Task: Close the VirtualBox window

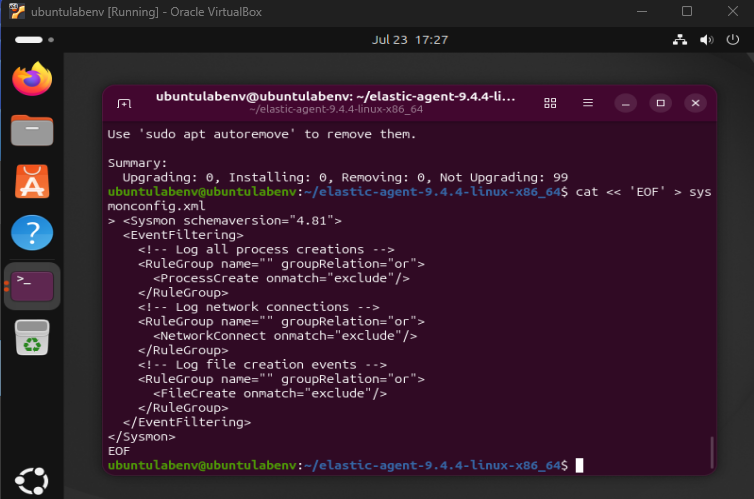Action: 733,12
